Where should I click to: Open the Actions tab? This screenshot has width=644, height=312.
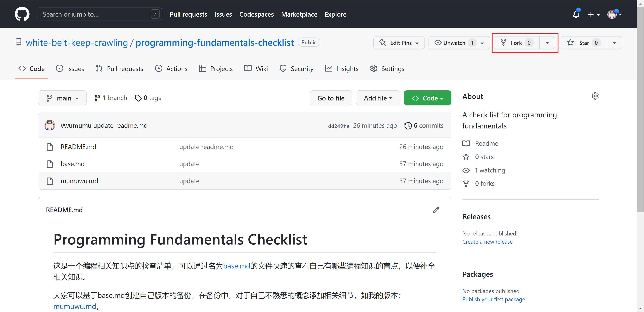(x=171, y=69)
